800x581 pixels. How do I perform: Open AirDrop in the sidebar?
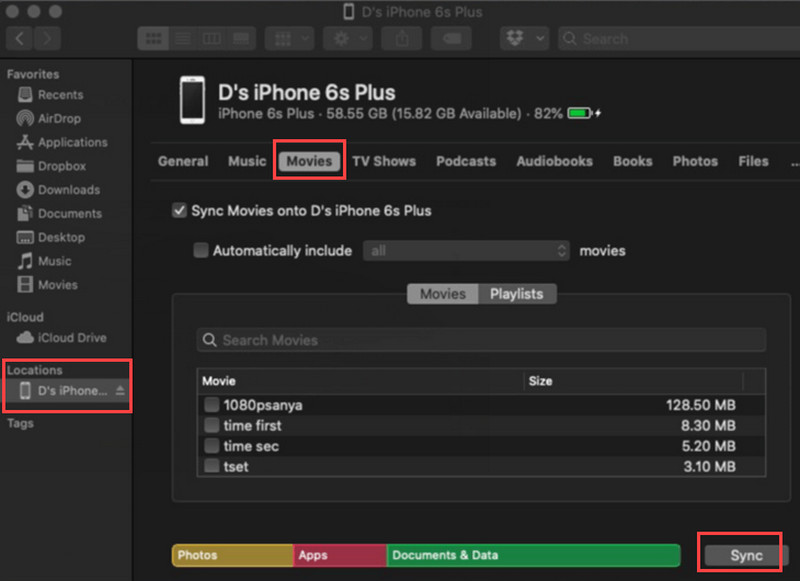59,118
